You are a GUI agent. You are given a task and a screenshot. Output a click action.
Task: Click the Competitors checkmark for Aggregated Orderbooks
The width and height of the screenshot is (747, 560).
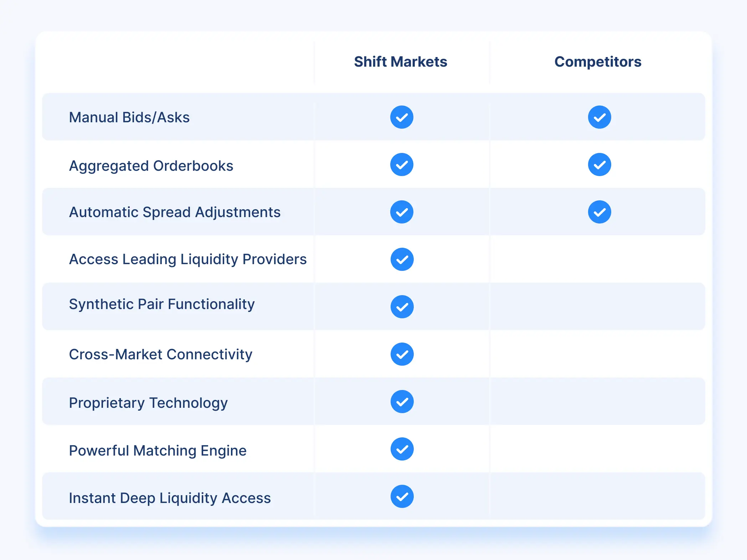[599, 164]
